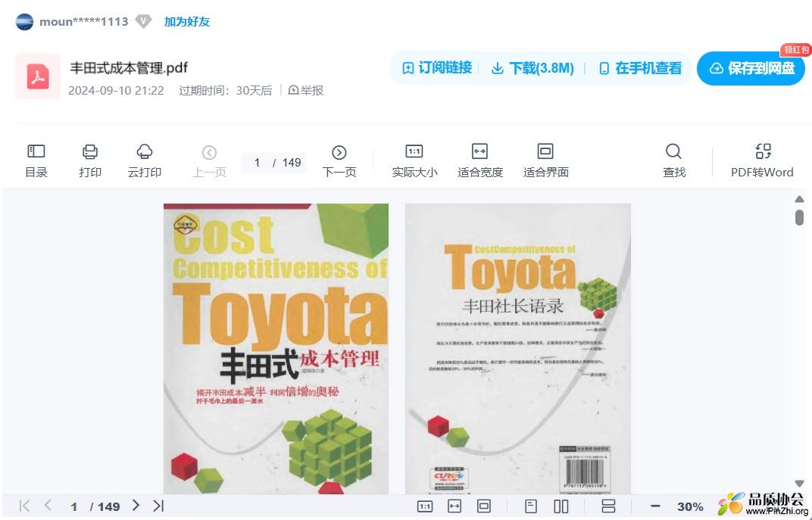Set view to 实际大小 actual size
This screenshot has width=812, height=520.
[414, 161]
